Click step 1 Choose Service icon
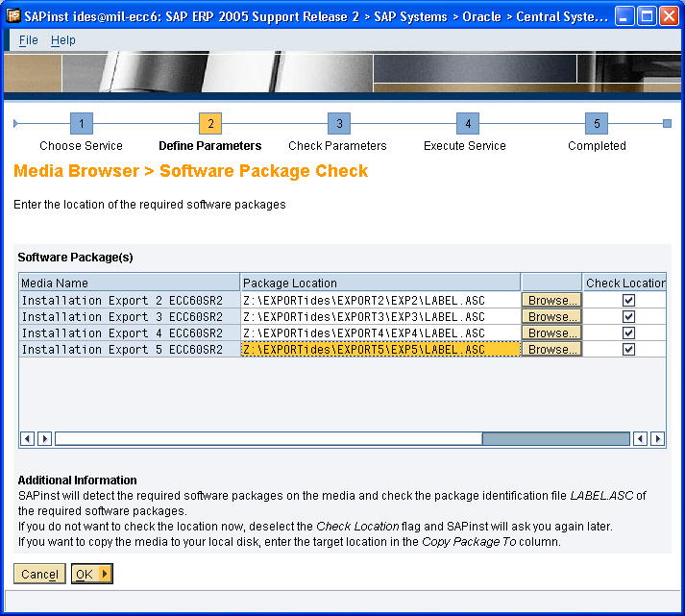The height and width of the screenshot is (616, 685). pyautogui.click(x=82, y=124)
